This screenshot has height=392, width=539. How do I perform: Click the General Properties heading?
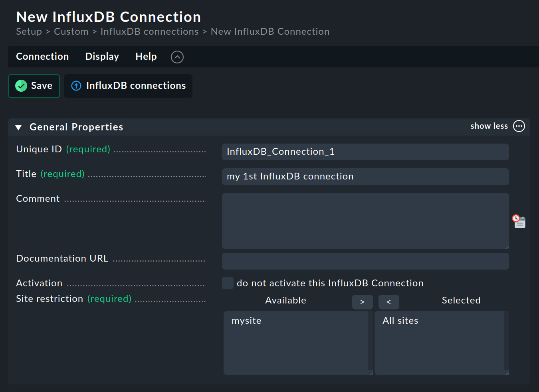(x=76, y=127)
